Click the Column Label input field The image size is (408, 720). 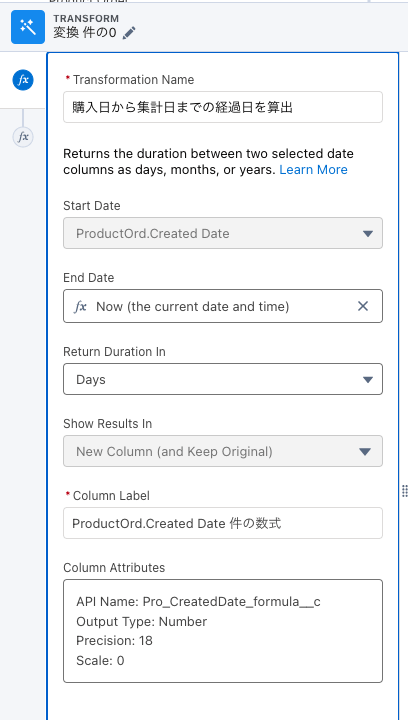[223, 523]
